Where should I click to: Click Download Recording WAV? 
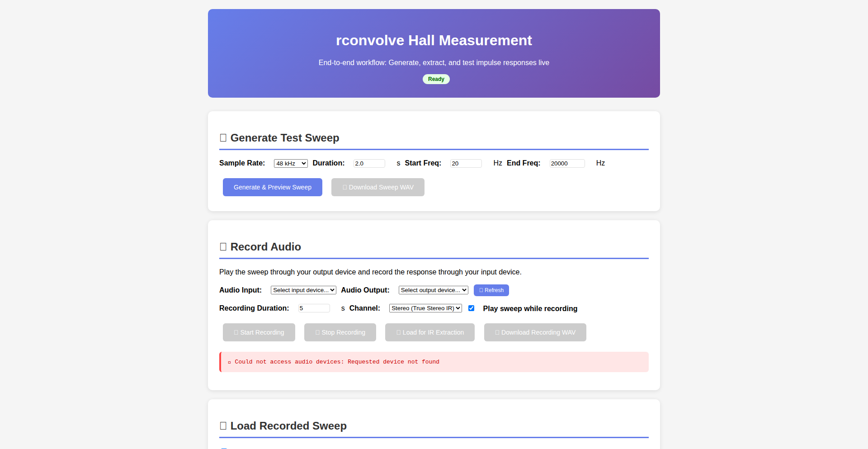(x=535, y=332)
